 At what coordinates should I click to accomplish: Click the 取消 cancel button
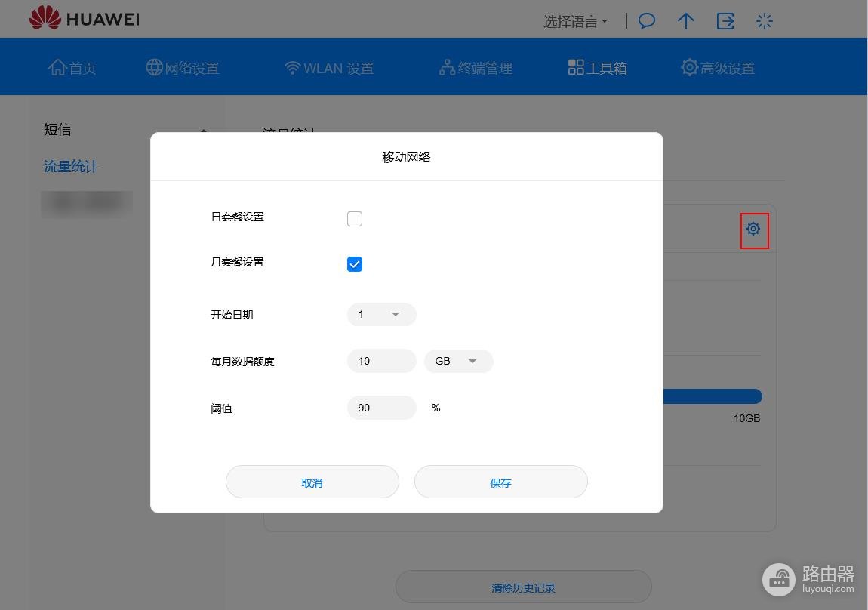point(312,482)
